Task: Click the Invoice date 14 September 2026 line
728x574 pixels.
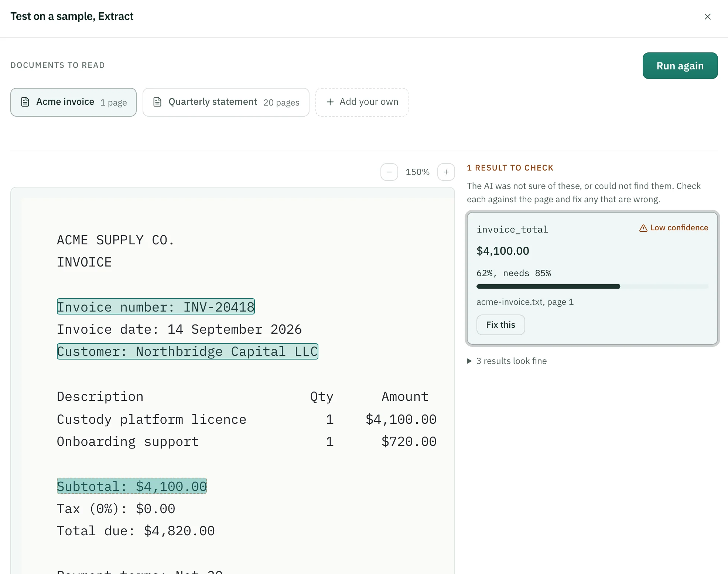Action: (x=179, y=329)
